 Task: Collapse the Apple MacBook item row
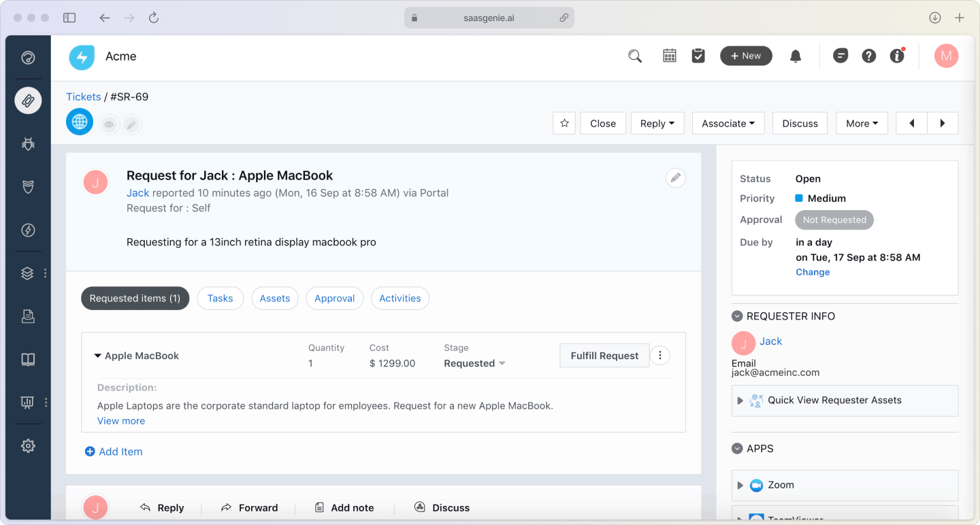97,356
